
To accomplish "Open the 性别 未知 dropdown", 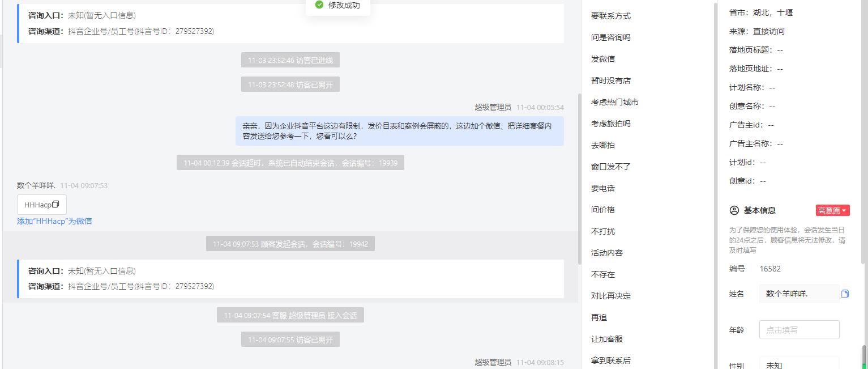I will pyautogui.click(x=799, y=365).
